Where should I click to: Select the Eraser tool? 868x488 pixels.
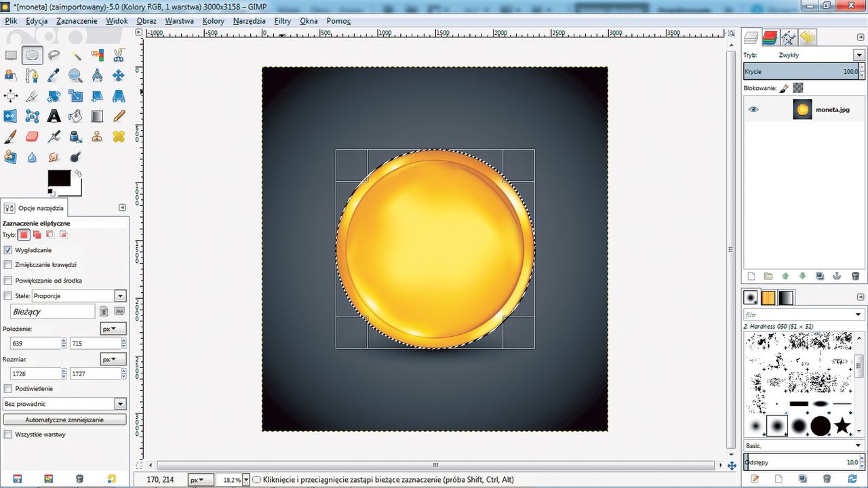pos(32,136)
